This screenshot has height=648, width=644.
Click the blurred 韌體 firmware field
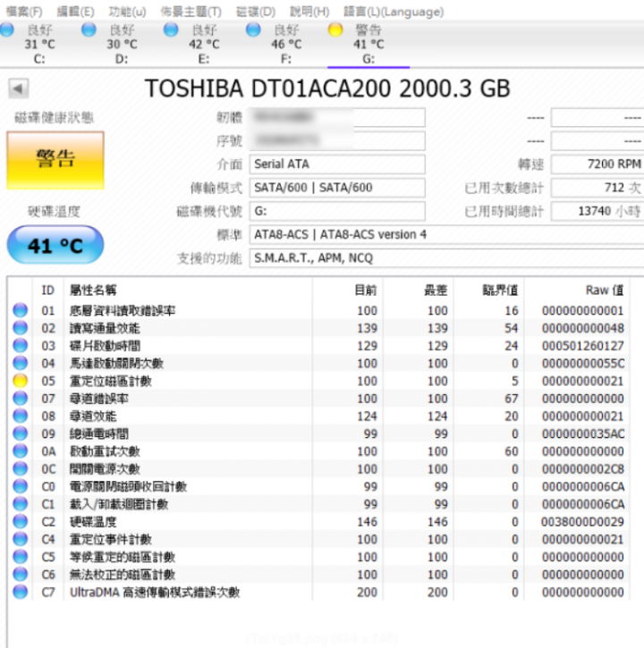[337, 118]
